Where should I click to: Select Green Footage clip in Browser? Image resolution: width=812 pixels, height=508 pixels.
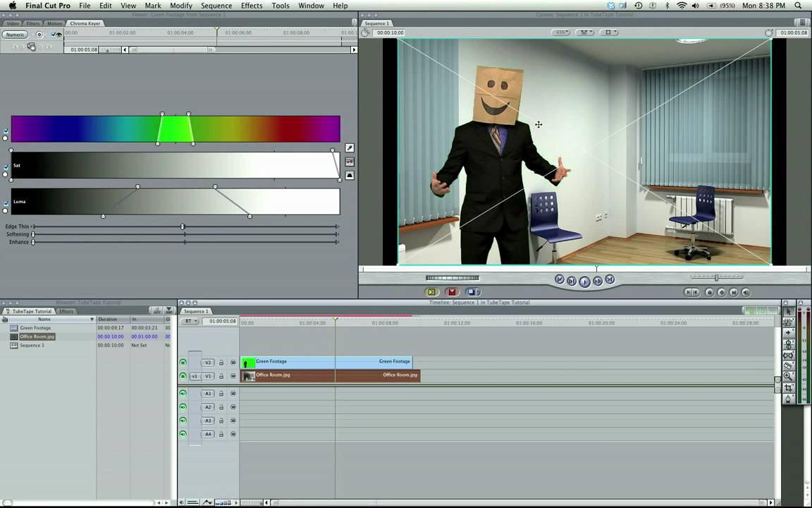pos(35,328)
